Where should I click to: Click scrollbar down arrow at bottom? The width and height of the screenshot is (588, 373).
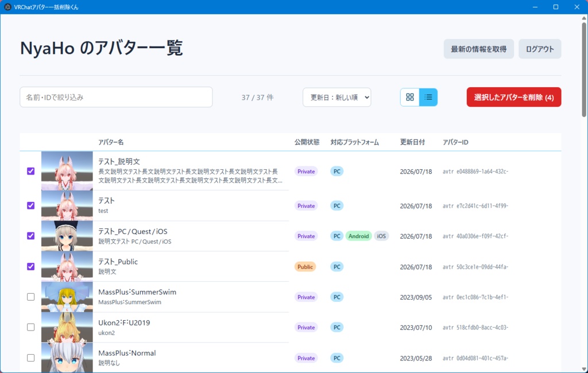584,369
